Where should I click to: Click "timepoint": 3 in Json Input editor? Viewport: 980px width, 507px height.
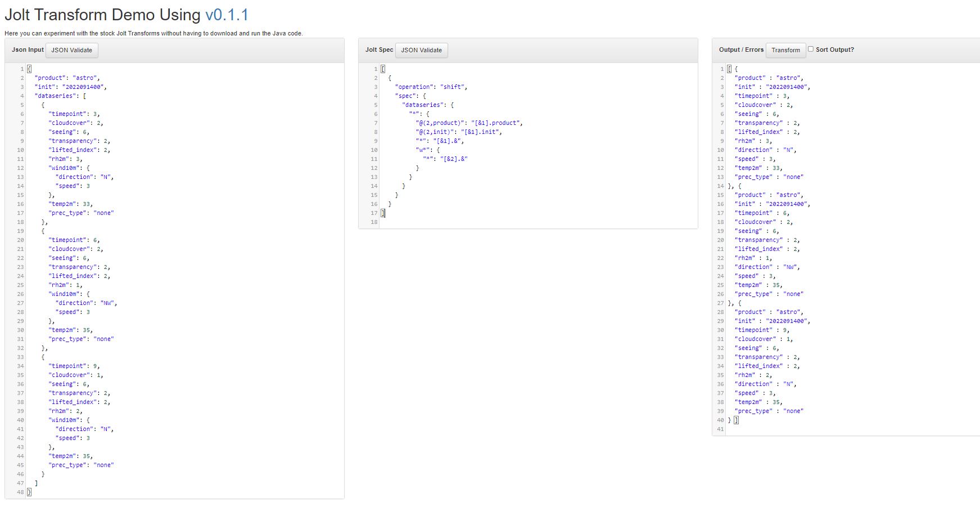coord(74,114)
